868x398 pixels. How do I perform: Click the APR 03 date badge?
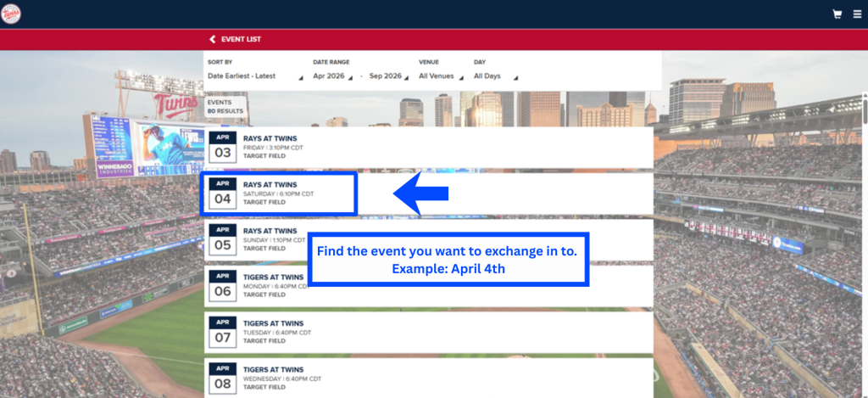pos(223,148)
